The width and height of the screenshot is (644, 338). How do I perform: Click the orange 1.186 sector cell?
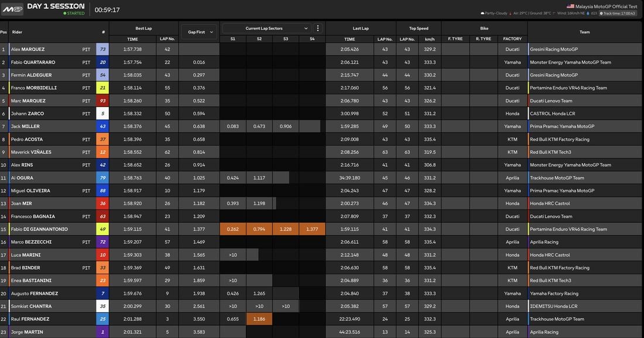pos(259,319)
